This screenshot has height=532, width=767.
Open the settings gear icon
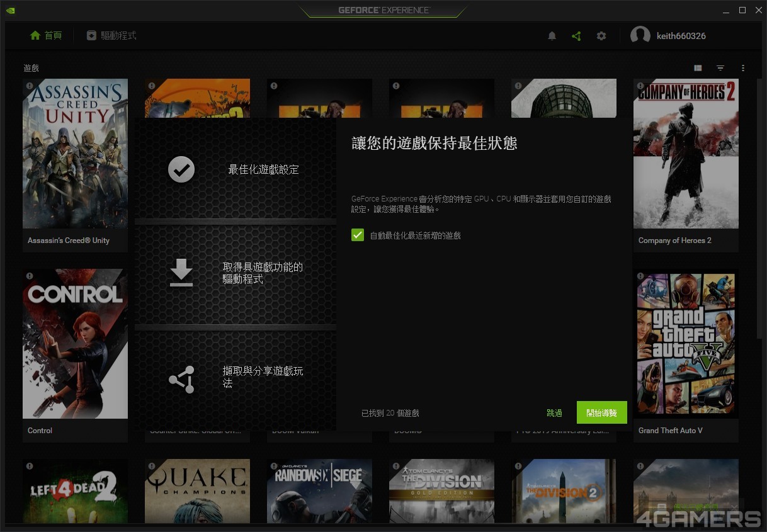(601, 36)
